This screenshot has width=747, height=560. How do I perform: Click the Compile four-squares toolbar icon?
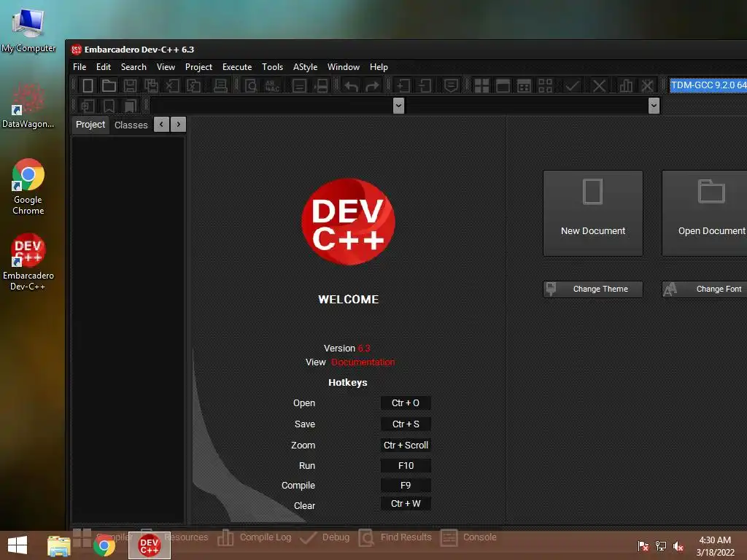coord(481,86)
